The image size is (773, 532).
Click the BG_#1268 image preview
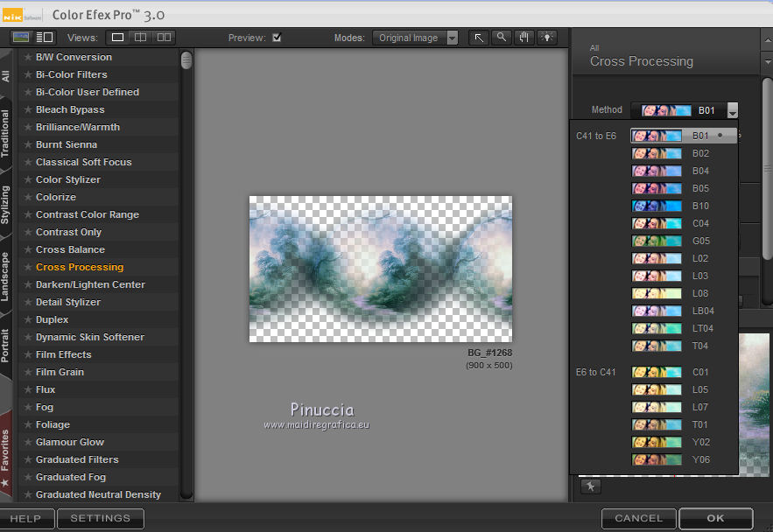tap(381, 269)
